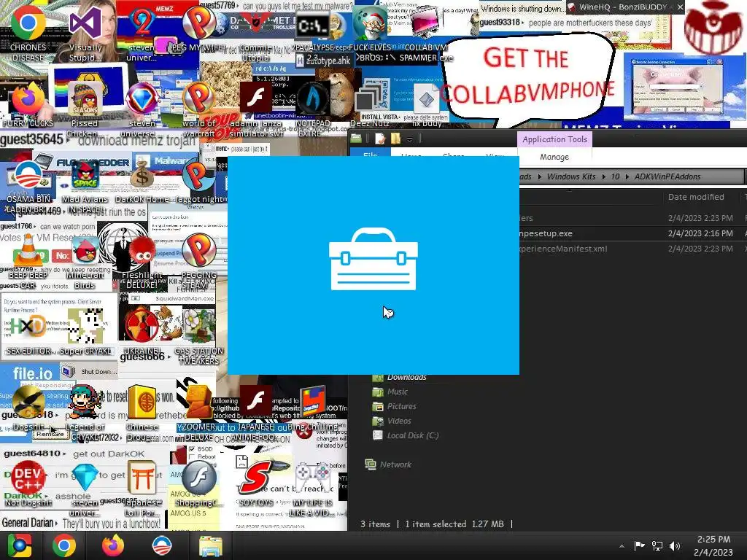The height and width of the screenshot is (560, 747).
Task: Sort by Date modified column header
Action: pyautogui.click(x=695, y=197)
